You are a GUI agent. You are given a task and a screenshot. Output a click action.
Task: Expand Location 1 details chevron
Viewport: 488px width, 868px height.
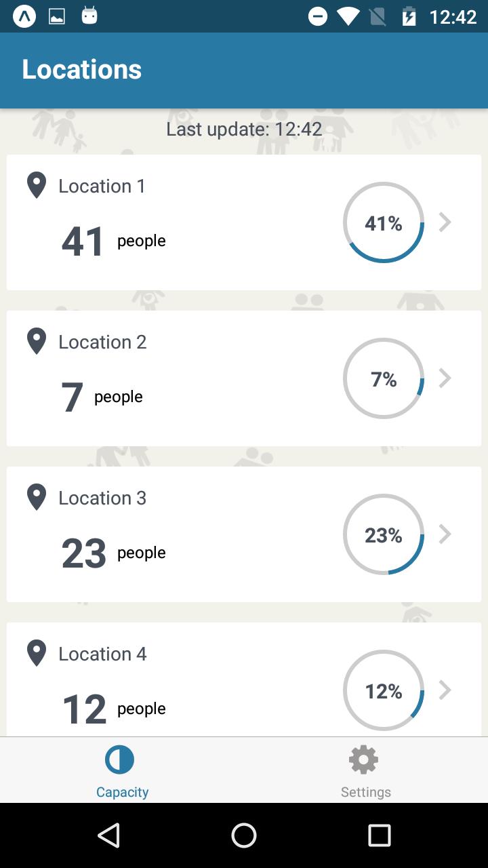pyautogui.click(x=445, y=222)
